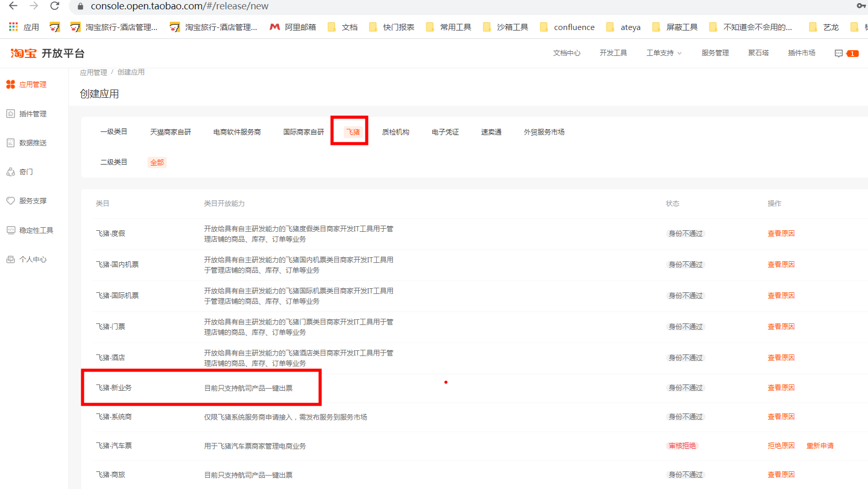Screen dimensions: 868x489
Task: Open 插件市场 in the top navigation
Action: (802, 53)
